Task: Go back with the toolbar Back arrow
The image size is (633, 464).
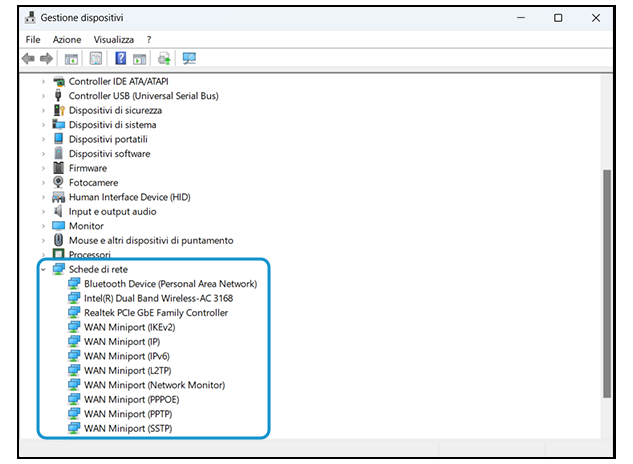Action: pyautogui.click(x=28, y=59)
